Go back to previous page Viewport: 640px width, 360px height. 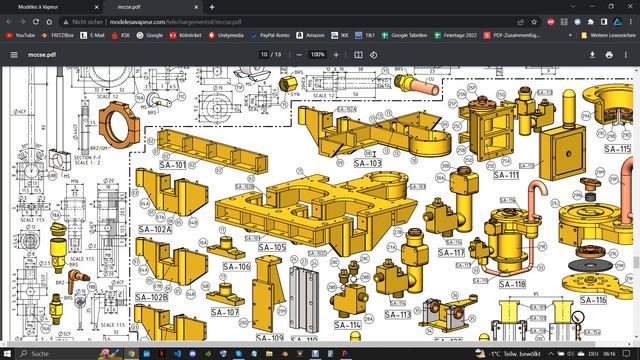pos(9,22)
